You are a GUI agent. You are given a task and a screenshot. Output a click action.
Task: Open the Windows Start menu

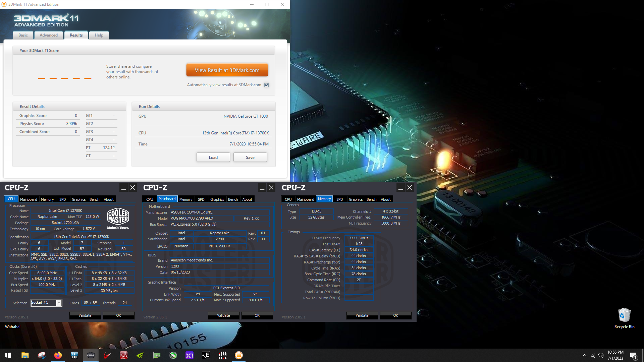coord(8,355)
